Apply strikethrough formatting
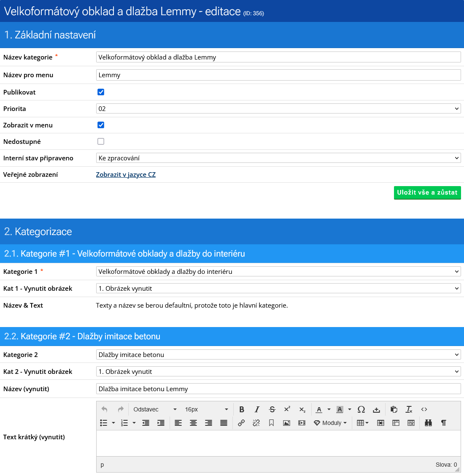This screenshot has height=476, width=464. 272,409
